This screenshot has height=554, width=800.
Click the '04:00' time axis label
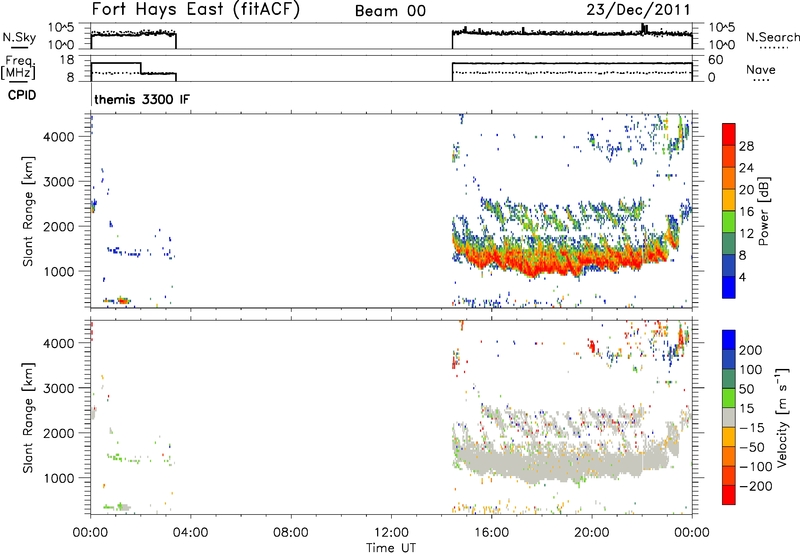tap(191, 533)
